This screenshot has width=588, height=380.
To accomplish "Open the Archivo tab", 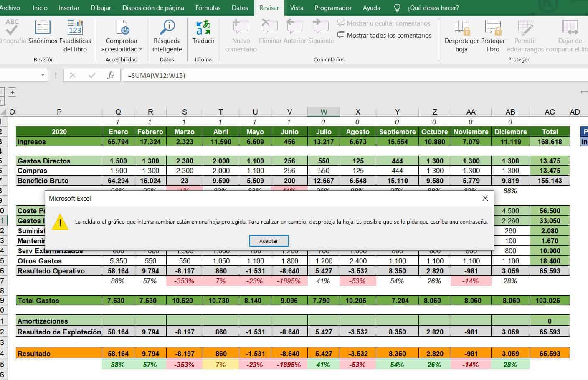I will click(x=10, y=8).
